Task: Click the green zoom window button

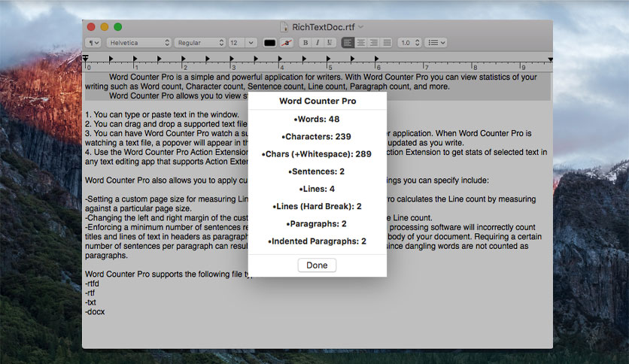Action: tap(117, 27)
